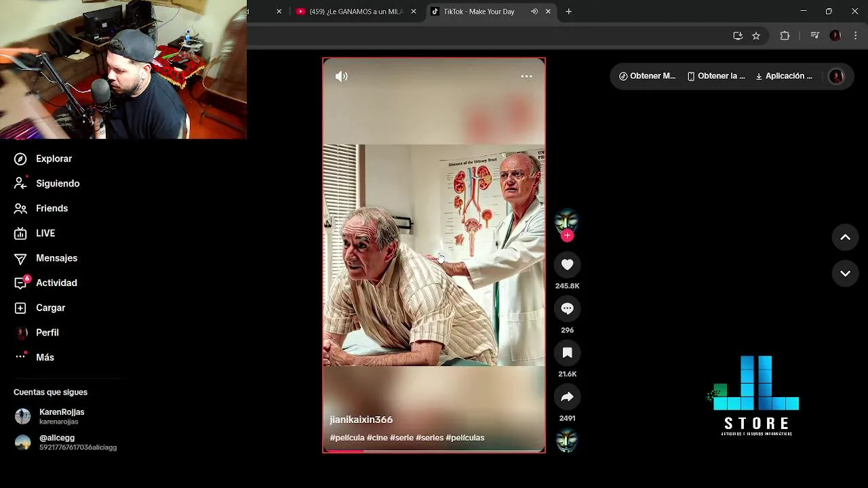Image resolution: width=868 pixels, height=488 pixels.
Task: Open the creator avatar beside the video
Action: pyautogui.click(x=567, y=221)
